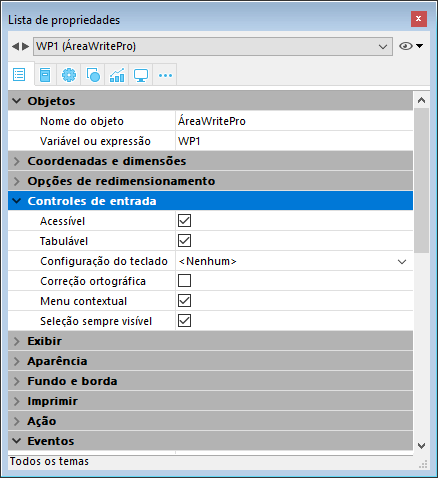Open the form page properties icon
The height and width of the screenshot is (478, 438).
[45, 75]
